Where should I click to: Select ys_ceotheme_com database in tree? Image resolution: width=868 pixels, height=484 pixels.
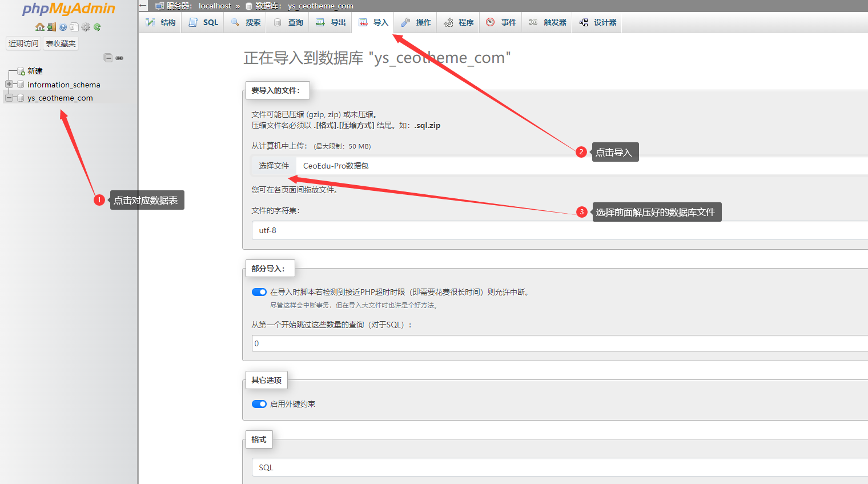point(60,98)
